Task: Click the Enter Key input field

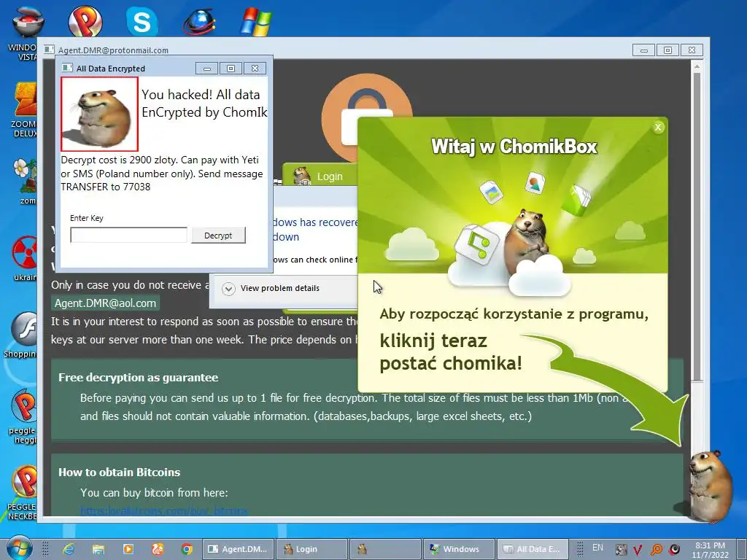Action: point(128,236)
